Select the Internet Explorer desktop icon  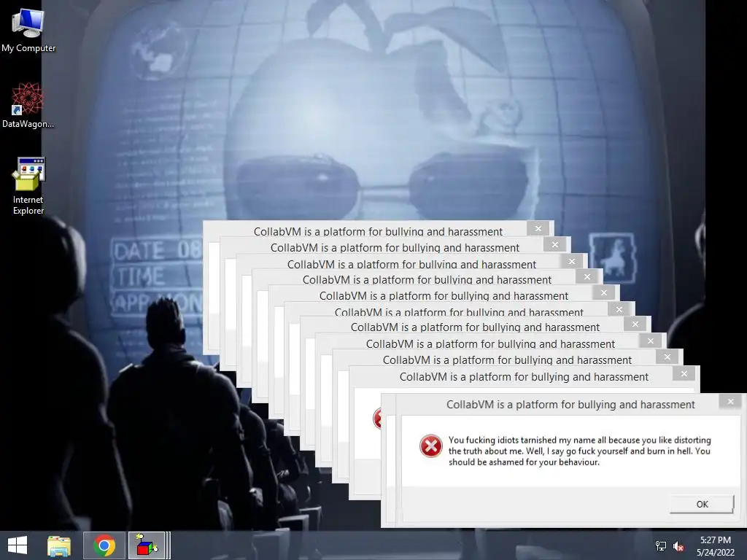tap(28, 186)
